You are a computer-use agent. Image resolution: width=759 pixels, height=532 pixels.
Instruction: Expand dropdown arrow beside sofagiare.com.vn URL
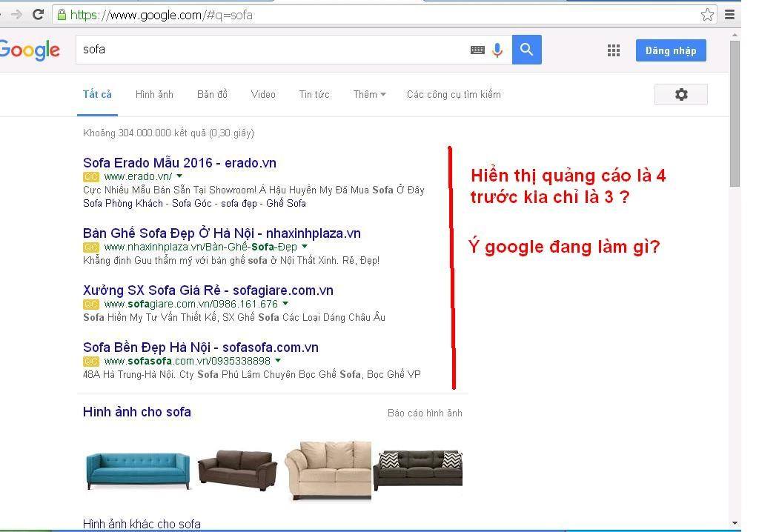tap(285, 304)
